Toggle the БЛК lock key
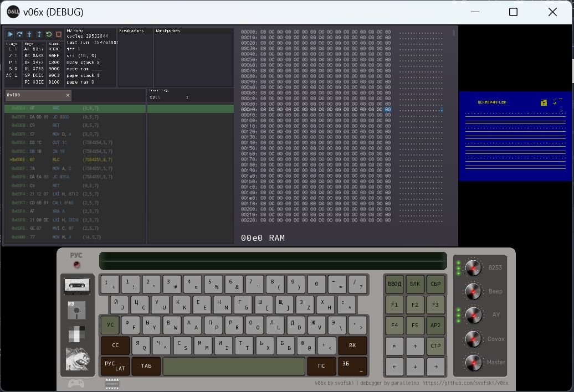Screen dimensions: 574x392 point(415,284)
